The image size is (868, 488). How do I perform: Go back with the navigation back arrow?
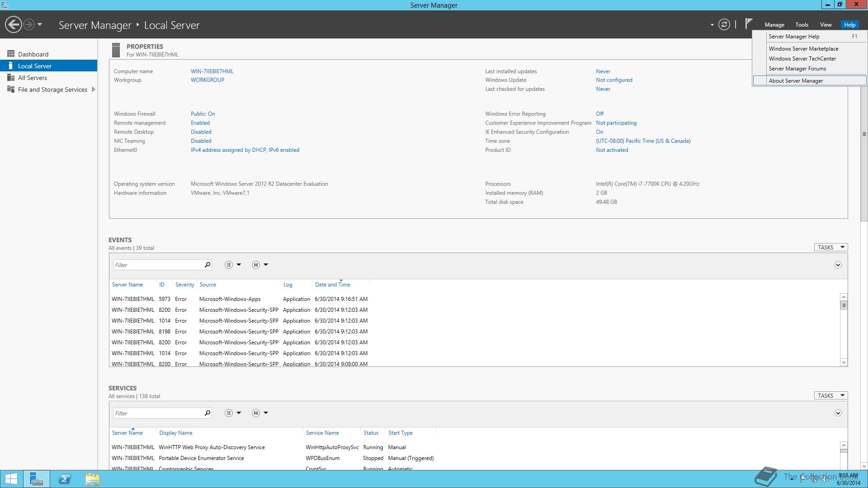pos(14,24)
